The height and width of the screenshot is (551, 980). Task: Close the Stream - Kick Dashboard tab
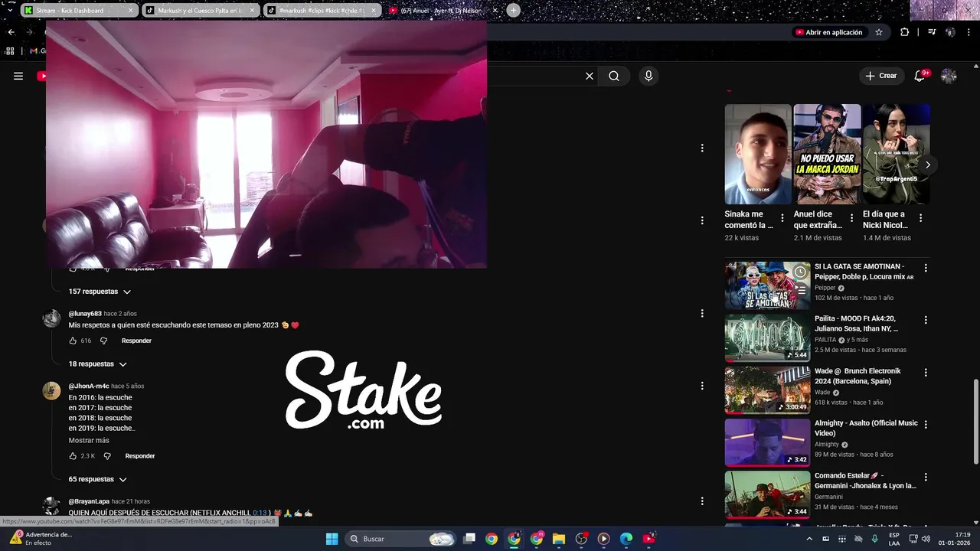click(130, 11)
